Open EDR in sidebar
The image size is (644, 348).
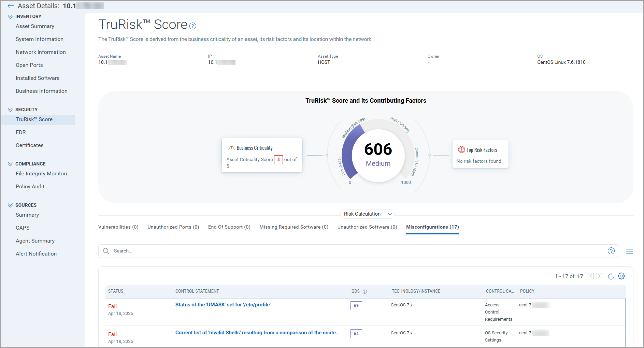click(21, 132)
